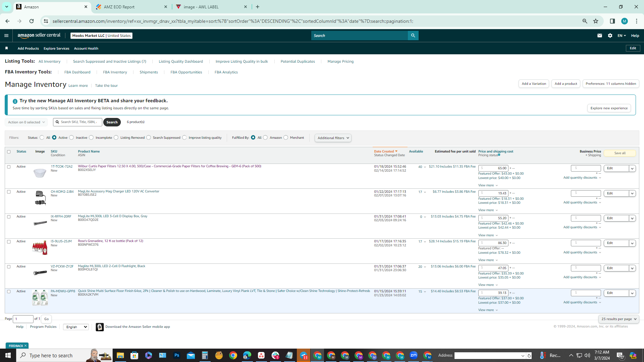Click the yellow Save all button
The image size is (644, 362).
pyautogui.click(x=620, y=153)
